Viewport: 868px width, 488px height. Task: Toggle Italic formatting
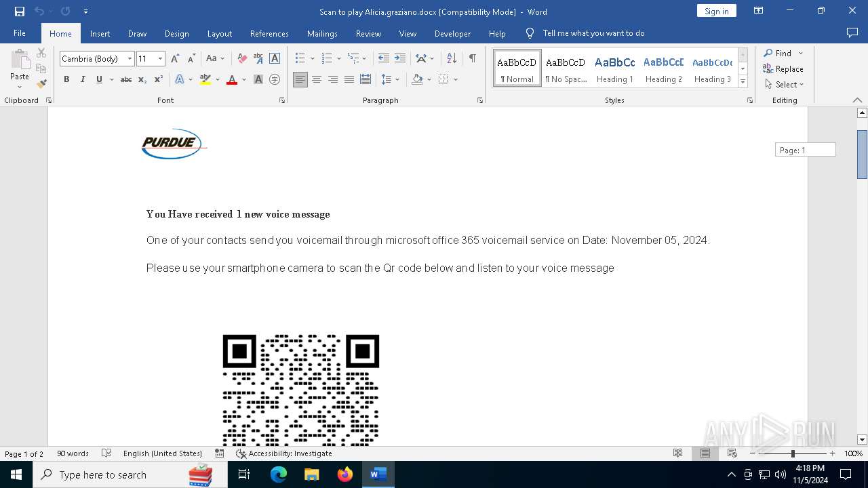[83, 79]
